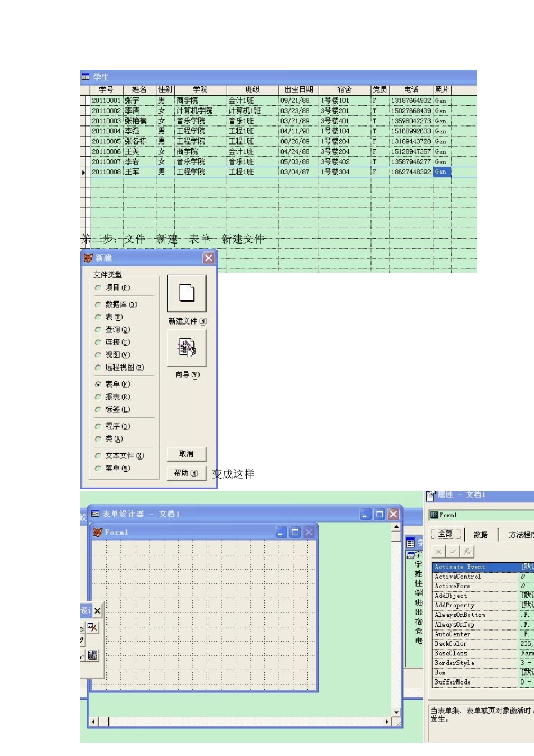Choose the 报表 radio option

pos(98,397)
